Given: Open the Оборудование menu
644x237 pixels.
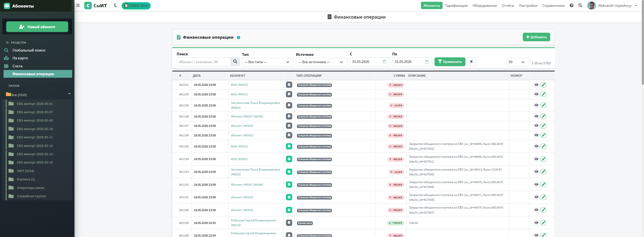Looking at the screenshot, I should [485, 6].
